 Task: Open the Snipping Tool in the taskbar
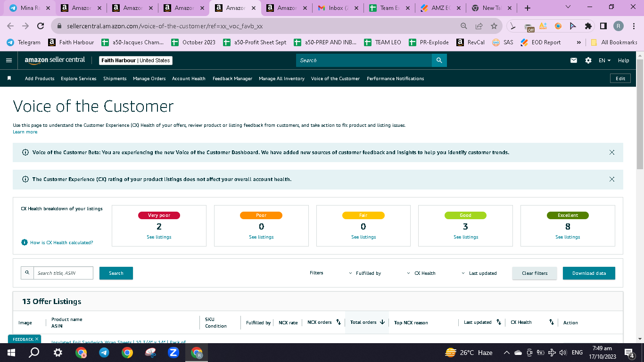point(150,353)
